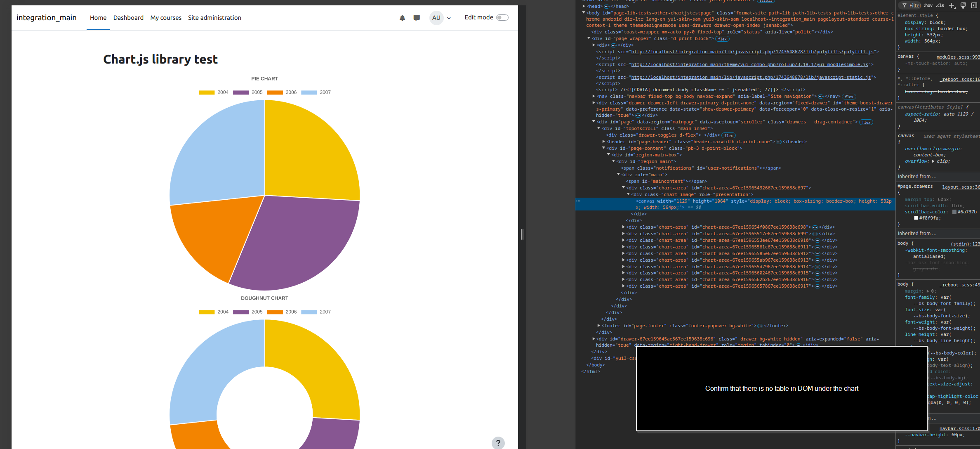Collapse div class=chart-image node
The height and width of the screenshot is (449, 980).
[x=628, y=194]
